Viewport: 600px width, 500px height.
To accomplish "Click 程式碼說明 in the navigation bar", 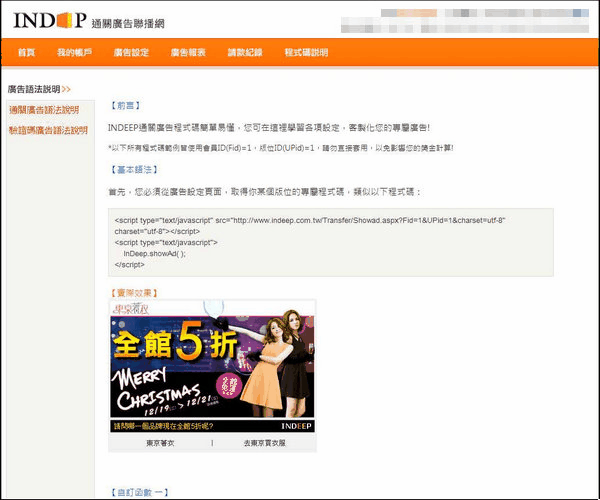I will pos(306,52).
